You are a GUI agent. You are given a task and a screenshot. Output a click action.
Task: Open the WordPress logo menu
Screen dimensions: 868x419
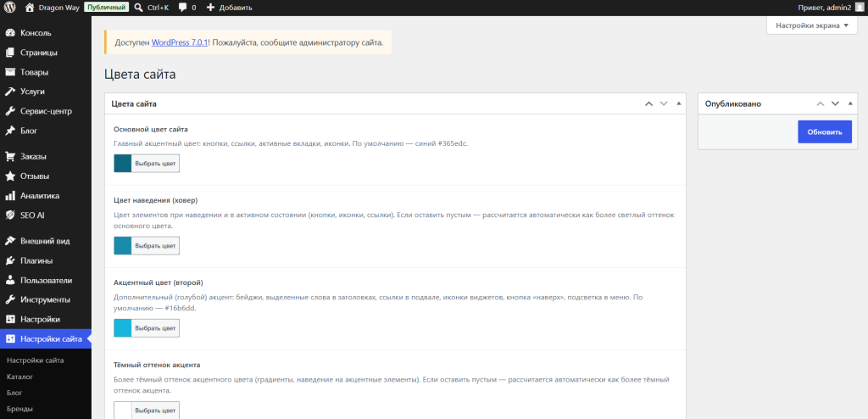click(x=10, y=8)
